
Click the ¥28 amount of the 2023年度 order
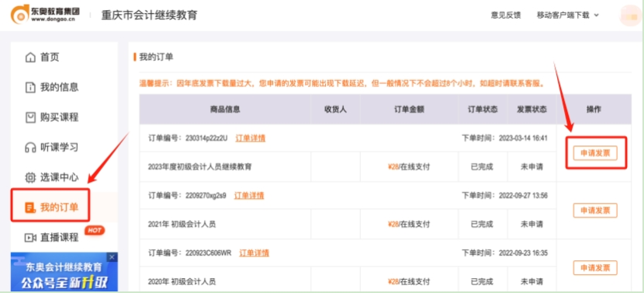pyautogui.click(x=393, y=167)
